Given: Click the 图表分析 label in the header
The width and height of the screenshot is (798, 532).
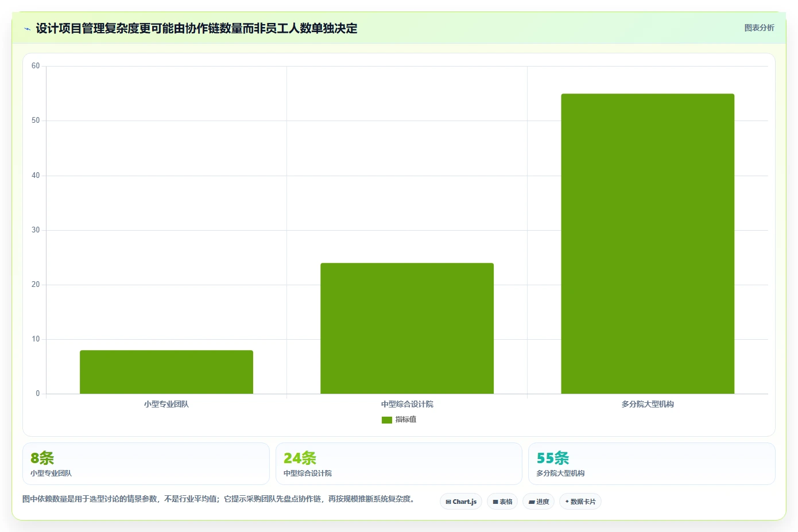Looking at the screenshot, I should pyautogui.click(x=759, y=28).
